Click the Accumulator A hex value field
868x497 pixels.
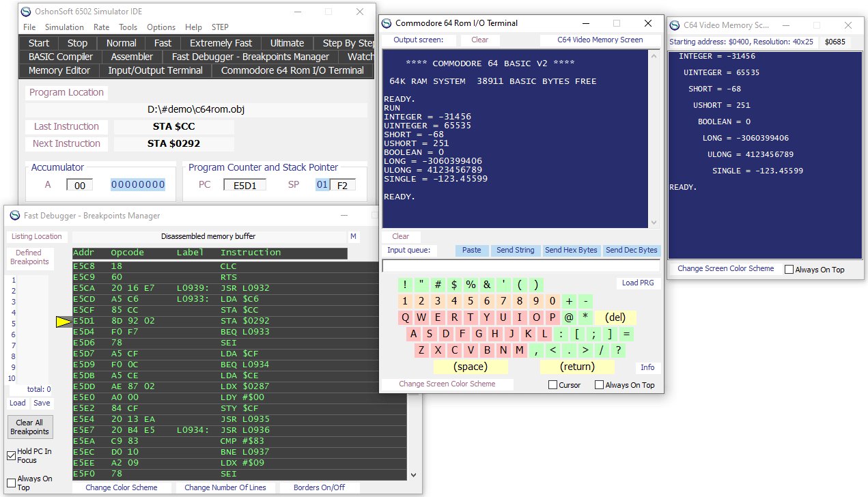pyautogui.click(x=79, y=184)
